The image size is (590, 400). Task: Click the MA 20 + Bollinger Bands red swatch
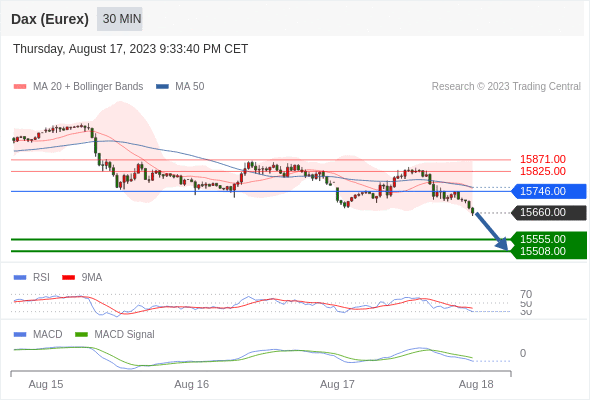coord(20,87)
